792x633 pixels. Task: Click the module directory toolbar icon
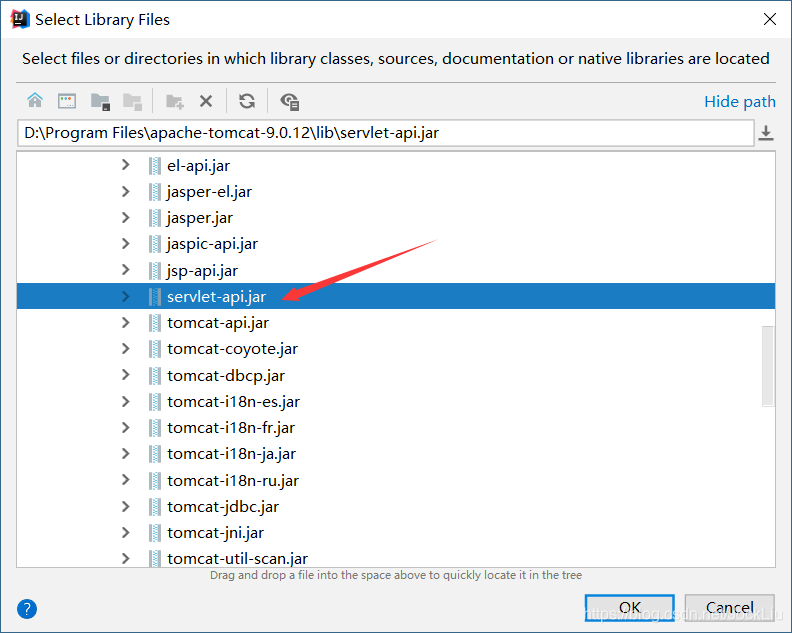click(x=132, y=102)
